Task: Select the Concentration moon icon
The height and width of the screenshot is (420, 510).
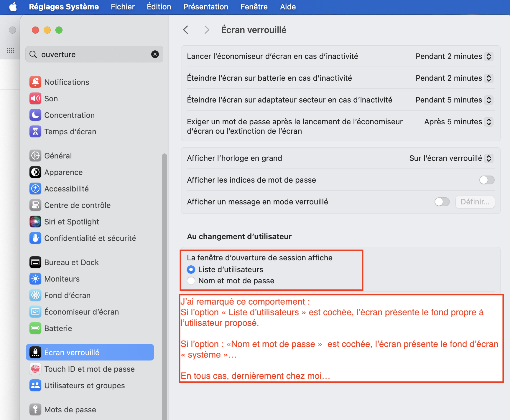Action: click(35, 115)
